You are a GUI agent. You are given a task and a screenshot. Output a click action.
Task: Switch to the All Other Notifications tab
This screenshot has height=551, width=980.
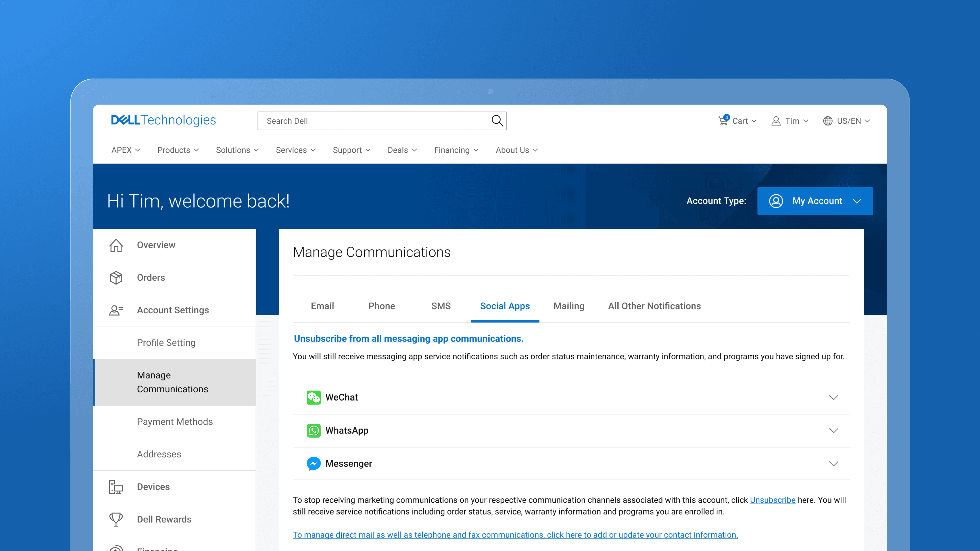(x=654, y=306)
